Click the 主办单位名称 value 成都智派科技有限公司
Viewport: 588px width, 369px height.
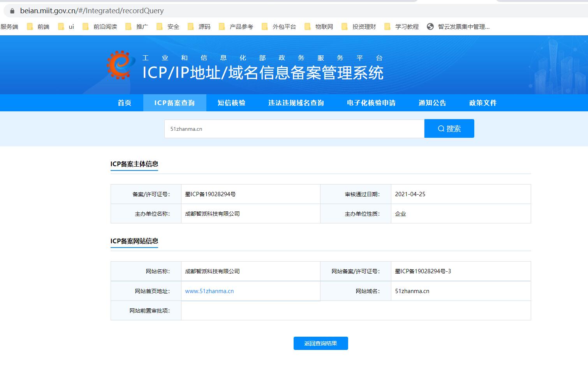point(212,214)
